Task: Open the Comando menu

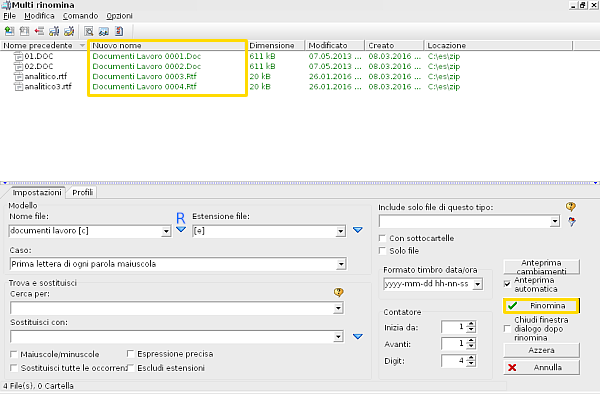Action: [x=80, y=16]
